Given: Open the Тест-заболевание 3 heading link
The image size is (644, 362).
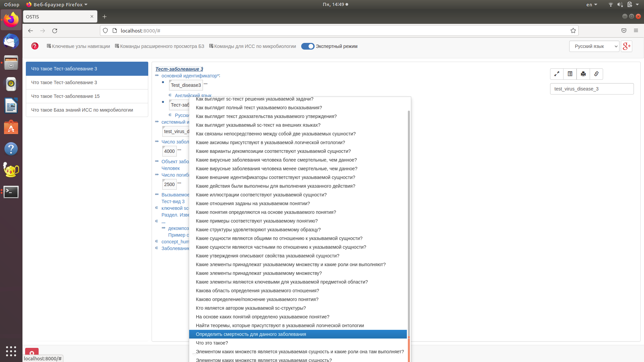Looking at the screenshot, I should click(x=179, y=69).
